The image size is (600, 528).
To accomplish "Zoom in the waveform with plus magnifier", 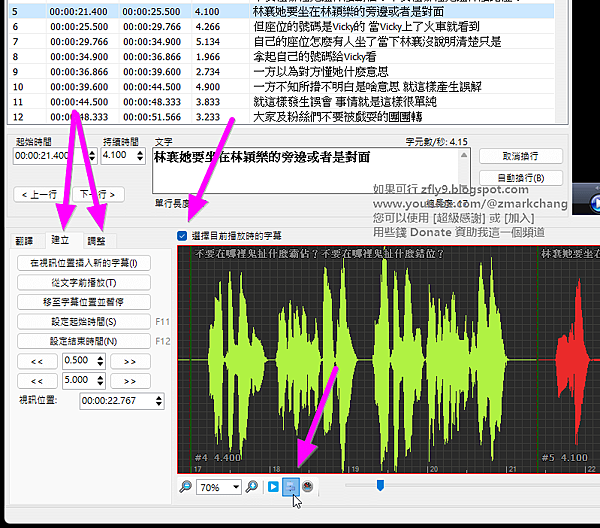I will [252, 487].
